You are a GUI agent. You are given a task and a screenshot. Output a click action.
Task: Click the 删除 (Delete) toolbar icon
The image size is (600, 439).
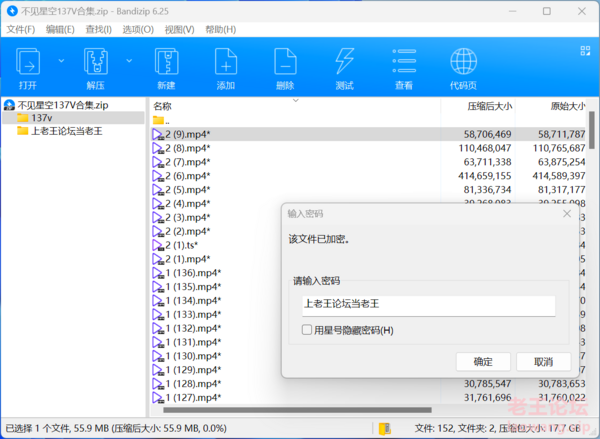point(285,61)
